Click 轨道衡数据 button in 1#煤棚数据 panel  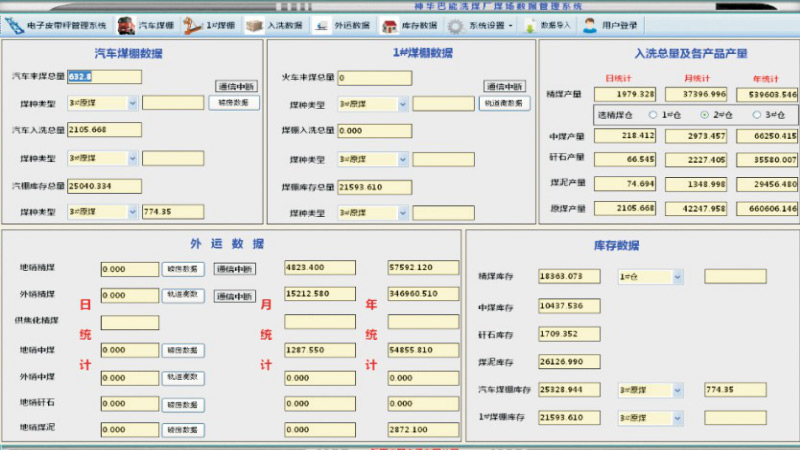[x=505, y=103]
